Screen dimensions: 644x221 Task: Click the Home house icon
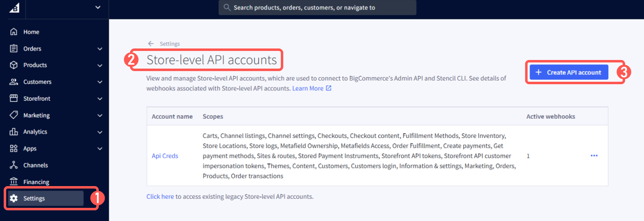tap(14, 32)
